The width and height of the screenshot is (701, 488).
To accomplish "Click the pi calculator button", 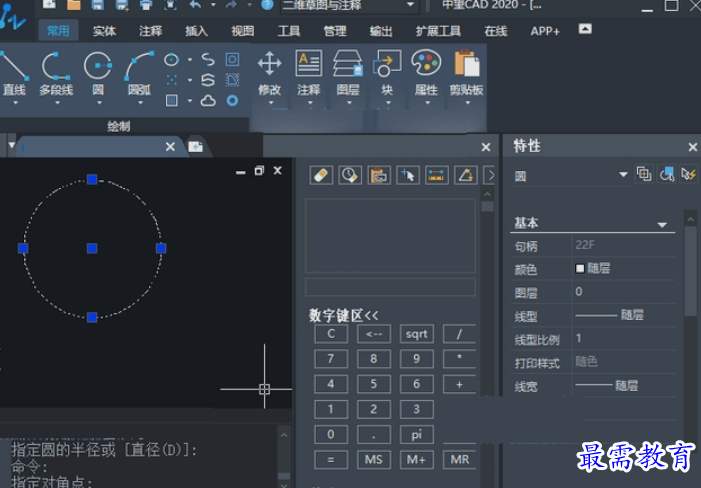I will tap(417, 434).
